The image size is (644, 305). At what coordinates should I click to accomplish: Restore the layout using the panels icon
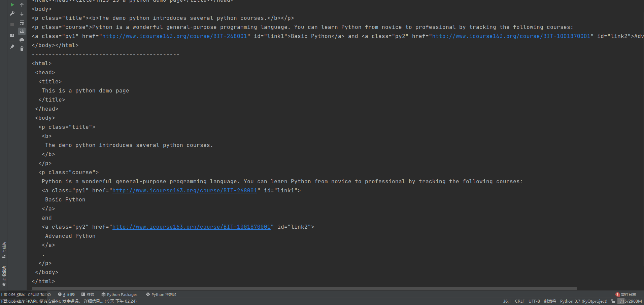(12, 36)
